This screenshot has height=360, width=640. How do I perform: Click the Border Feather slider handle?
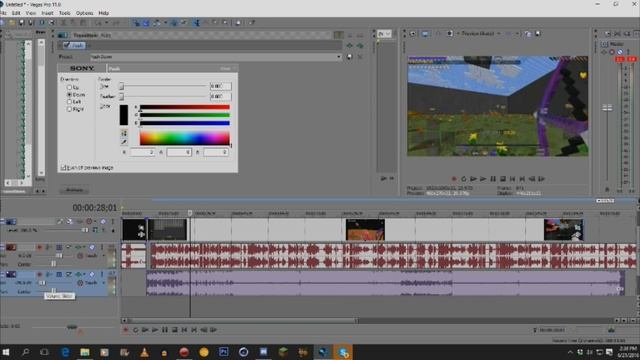(x=121, y=96)
